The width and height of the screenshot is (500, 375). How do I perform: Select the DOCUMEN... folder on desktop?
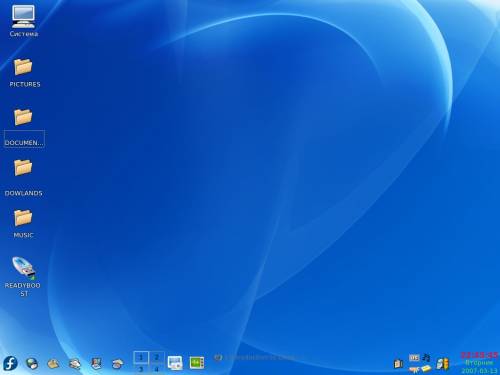(24, 127)
